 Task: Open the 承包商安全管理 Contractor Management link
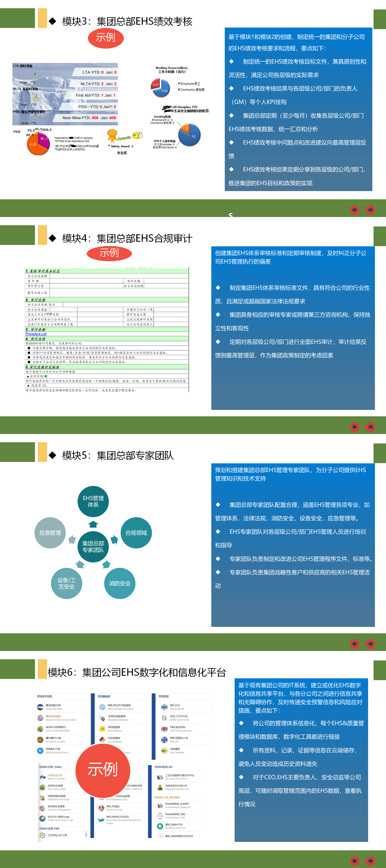coord(56,807)
